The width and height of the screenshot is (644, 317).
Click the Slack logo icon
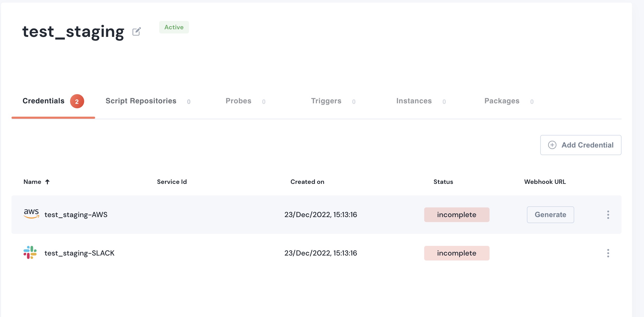click(30, 252)
